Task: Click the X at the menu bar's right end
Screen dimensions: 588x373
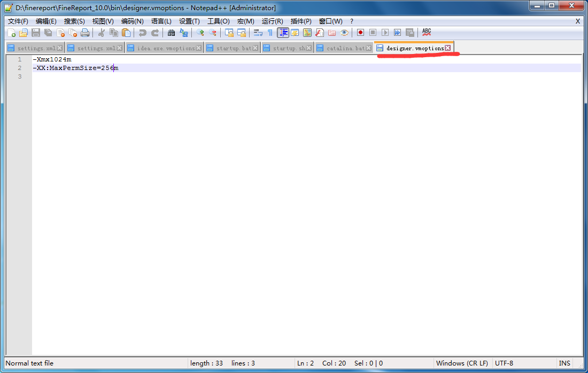Action: 578,21
